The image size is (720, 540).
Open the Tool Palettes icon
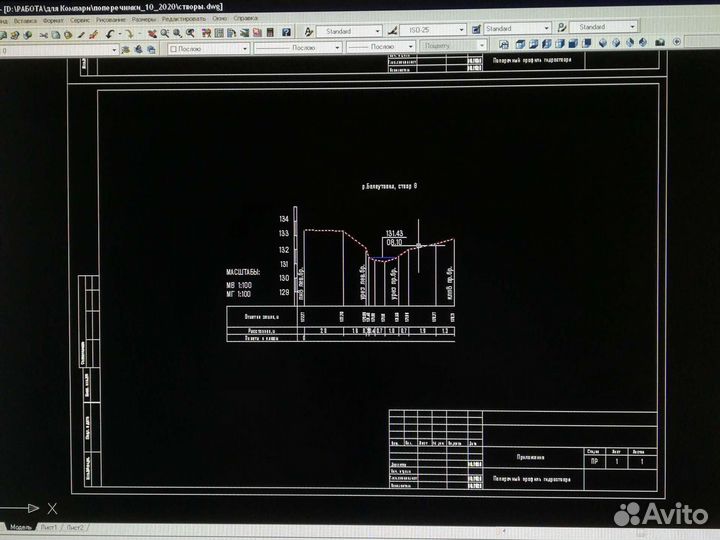[x=231, y=33]
